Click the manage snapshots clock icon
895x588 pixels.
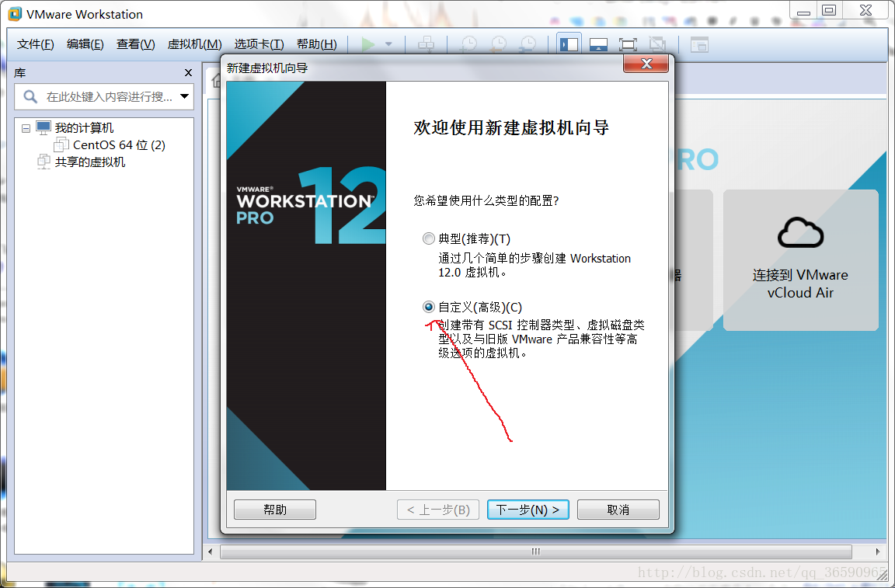coord(528,44)
